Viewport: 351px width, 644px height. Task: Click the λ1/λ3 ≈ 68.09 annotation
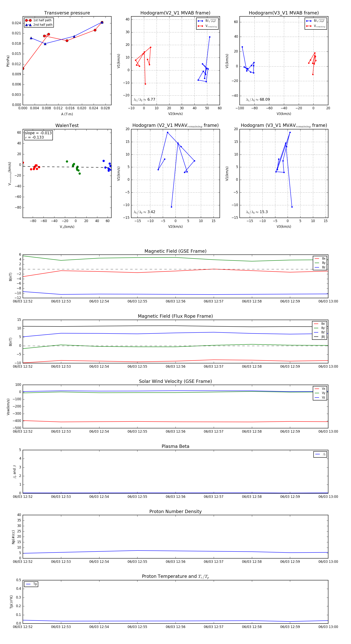pyautogui.click(x=258, y=100)
